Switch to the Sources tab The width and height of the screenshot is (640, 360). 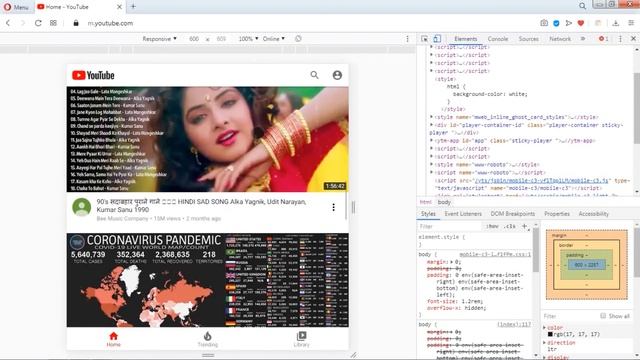529,39
